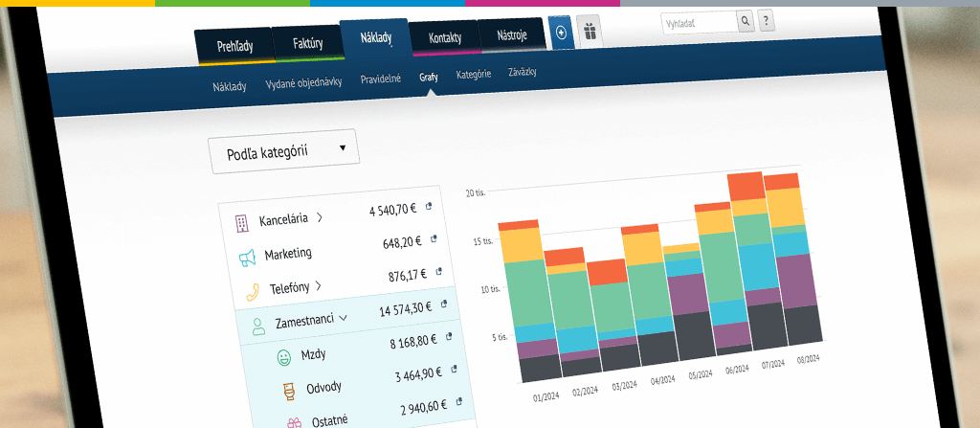Open Záväzky submenu link
The height and width of the screenshot is (428, 980).
523,72
